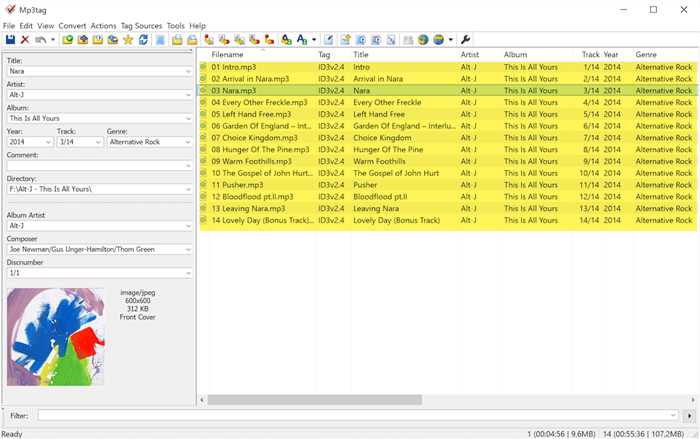
Task: Select all files with the blue sheet icon
Action: [160, 40]
